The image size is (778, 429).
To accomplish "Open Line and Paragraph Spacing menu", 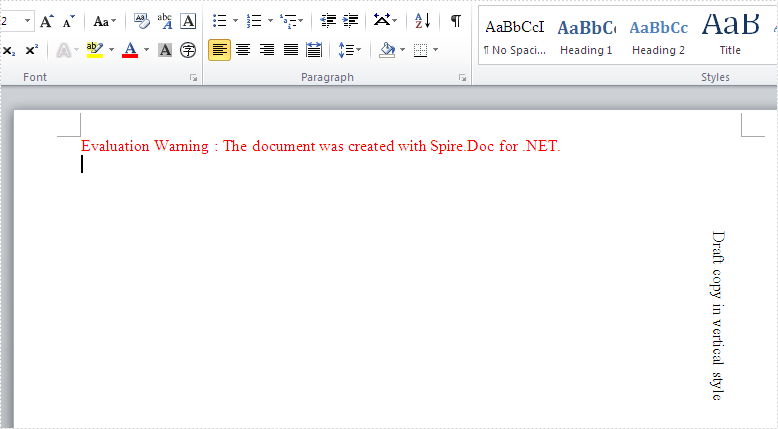I will click(x=349, y=50).
